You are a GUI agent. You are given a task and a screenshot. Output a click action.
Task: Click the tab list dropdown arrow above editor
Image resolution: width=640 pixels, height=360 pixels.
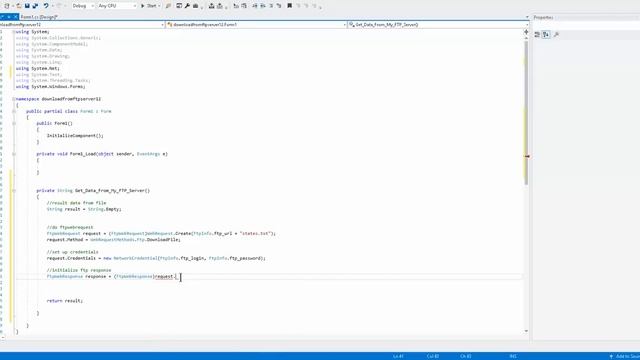[x=527, y=17]
